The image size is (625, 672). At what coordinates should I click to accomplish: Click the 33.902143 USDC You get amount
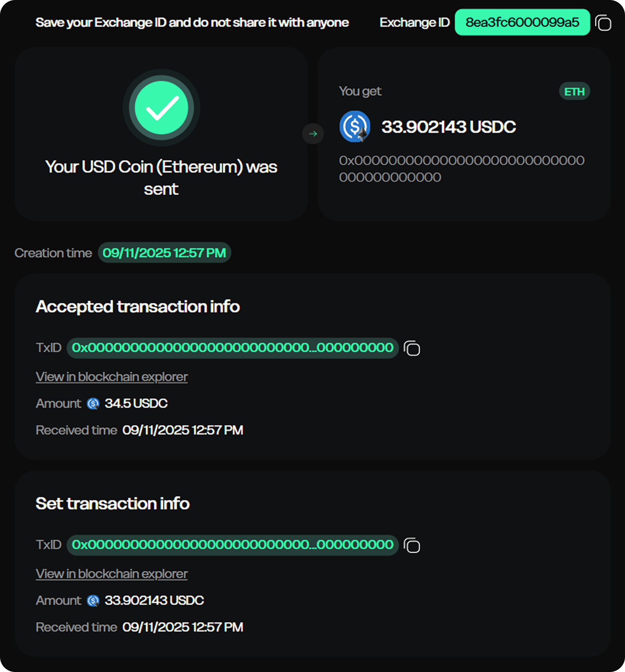pos(449,127)
